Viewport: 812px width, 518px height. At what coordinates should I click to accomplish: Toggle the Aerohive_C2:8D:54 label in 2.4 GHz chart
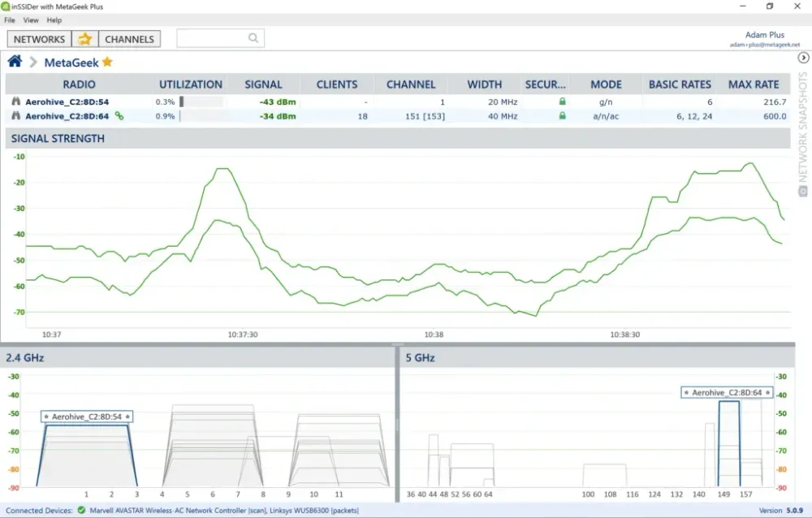click(x=86, y=415)
